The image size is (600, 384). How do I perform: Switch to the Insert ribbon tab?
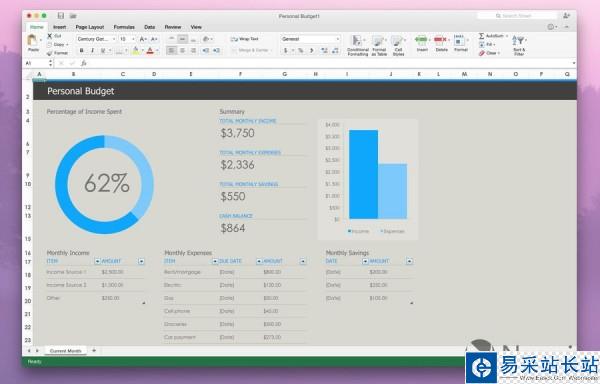pyautogui.click(x=59, y=27)
